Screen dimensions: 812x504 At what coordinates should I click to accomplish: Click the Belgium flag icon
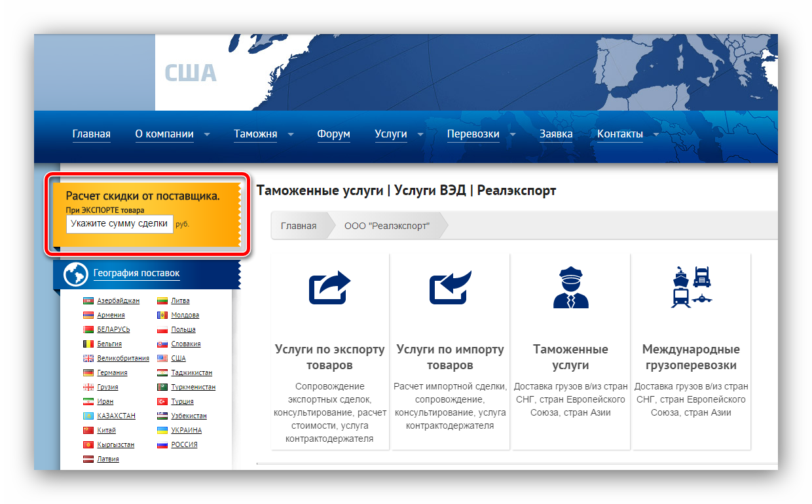tap(88, 344)
